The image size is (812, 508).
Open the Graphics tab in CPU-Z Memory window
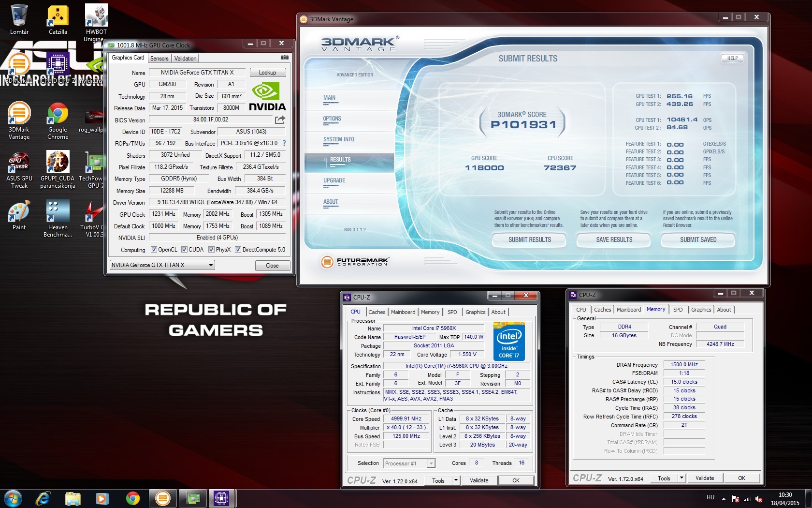[x=701, y=310]
